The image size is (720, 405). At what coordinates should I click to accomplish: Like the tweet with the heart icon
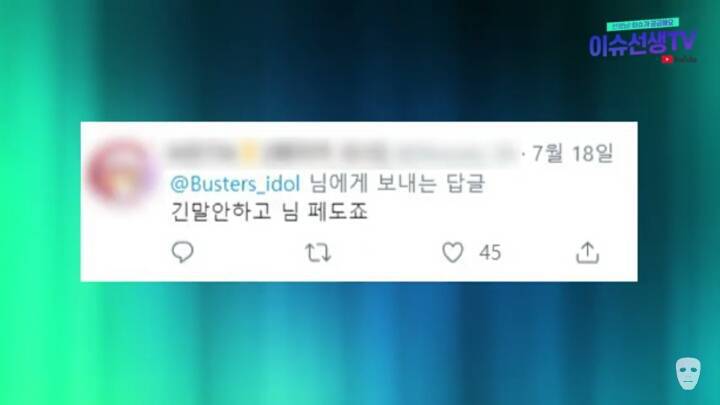pos(453,253)
